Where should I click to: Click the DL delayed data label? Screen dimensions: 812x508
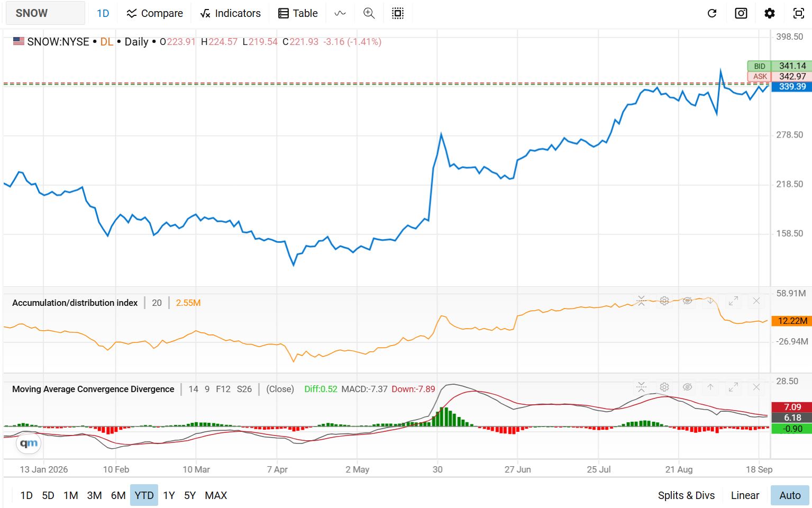tap(107, 42)
